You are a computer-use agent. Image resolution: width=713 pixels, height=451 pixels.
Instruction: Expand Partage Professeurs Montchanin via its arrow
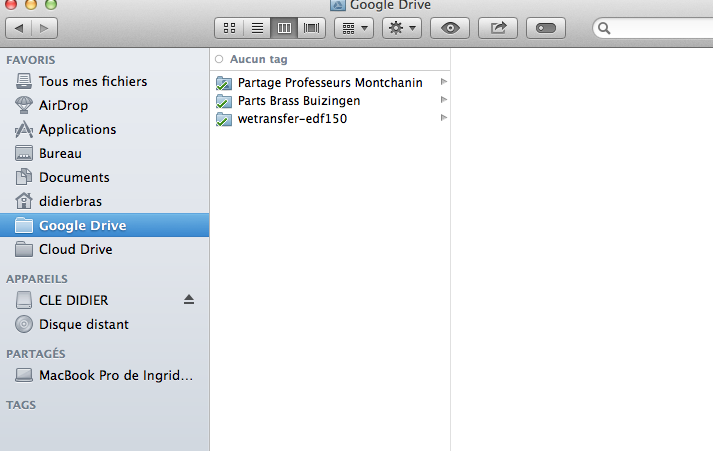click(x=444, y=82)
